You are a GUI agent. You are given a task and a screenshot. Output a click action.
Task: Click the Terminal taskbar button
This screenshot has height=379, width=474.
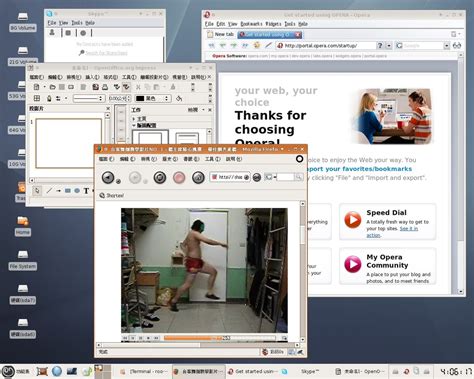click(143, 371)
